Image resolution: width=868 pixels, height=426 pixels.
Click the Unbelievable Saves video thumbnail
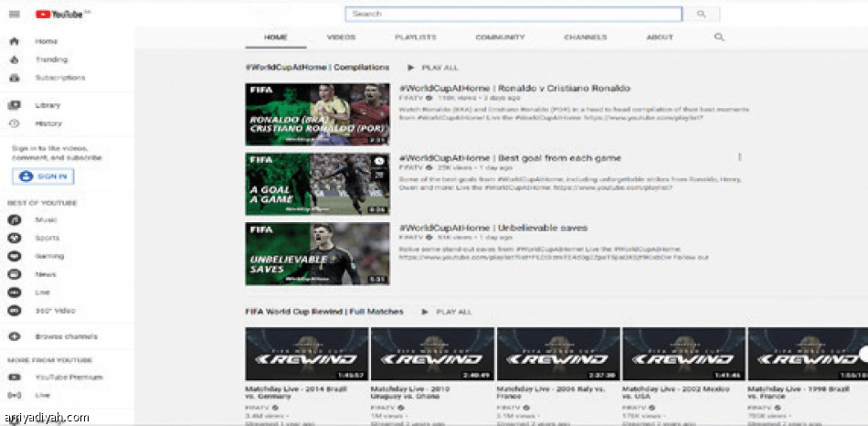(x=317, y=253)
